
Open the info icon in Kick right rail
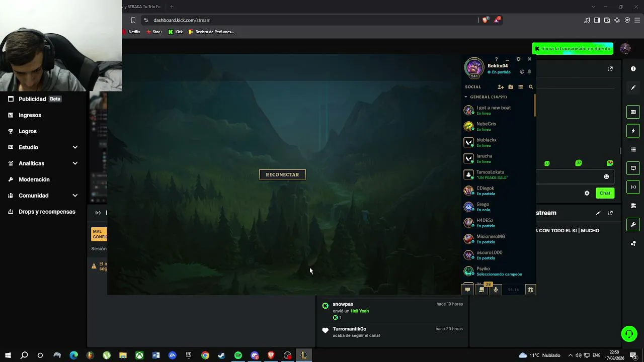pos(633,68)
